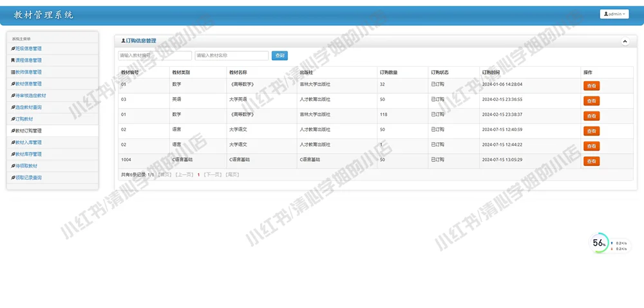Viewport: 644px width, 308px height.
Task: Click 查看 for the 大学英语 order
Action: 591,101
